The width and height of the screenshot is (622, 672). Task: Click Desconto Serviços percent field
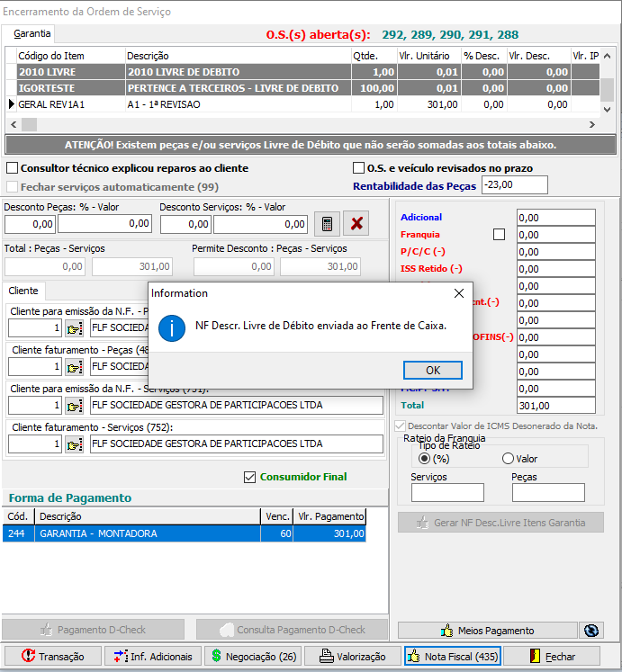[185, 224]
